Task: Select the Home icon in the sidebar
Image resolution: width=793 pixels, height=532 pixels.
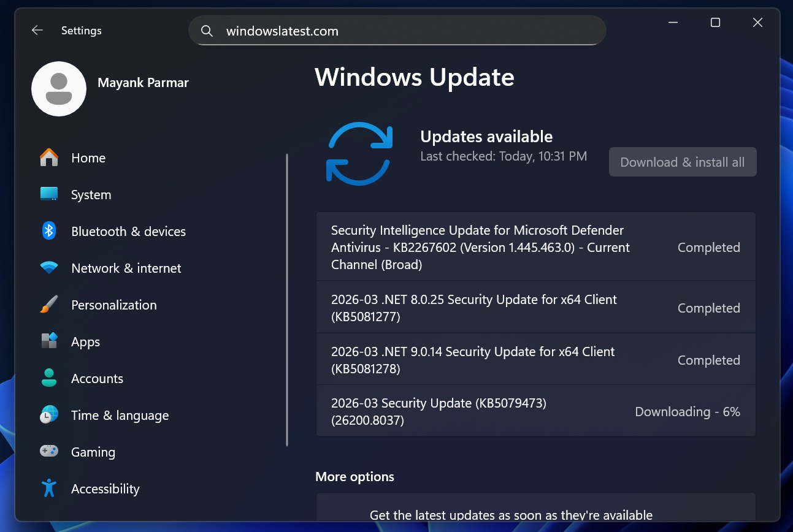Action: (50, 158)
